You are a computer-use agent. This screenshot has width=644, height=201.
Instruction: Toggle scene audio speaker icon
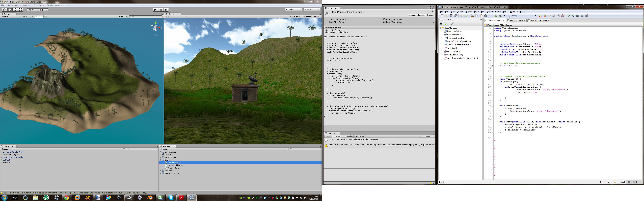pos(45,17)
